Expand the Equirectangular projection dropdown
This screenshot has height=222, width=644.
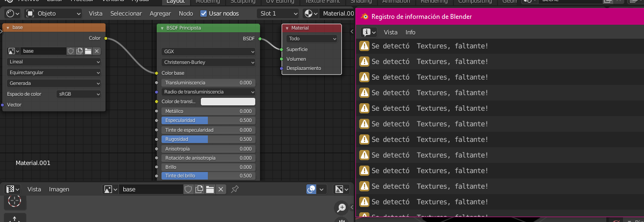coord(54,73)
